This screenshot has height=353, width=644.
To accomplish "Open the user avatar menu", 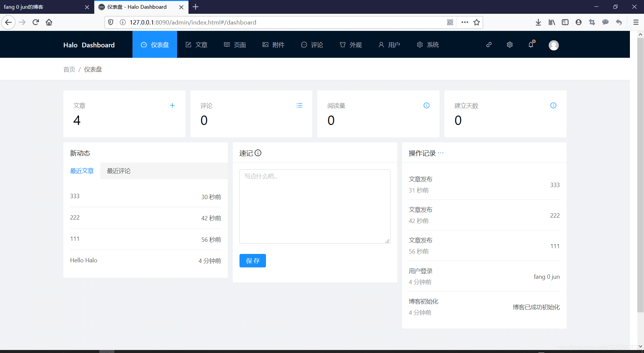I will (x=554, y=45).
